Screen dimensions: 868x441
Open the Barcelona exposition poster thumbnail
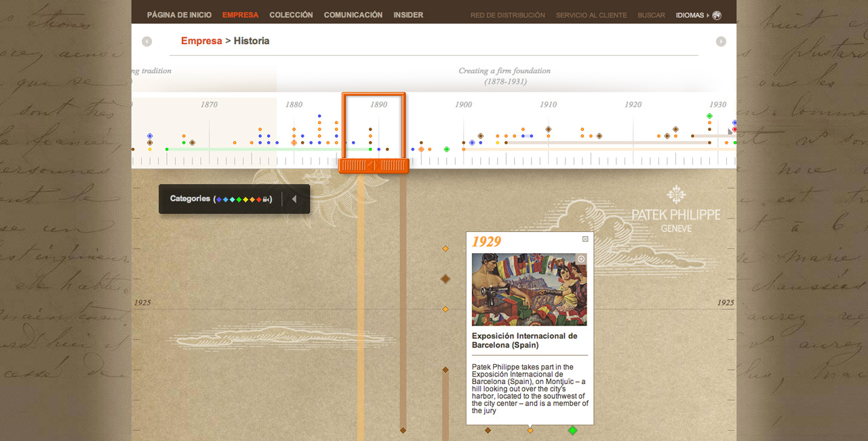tap(530, 289)
